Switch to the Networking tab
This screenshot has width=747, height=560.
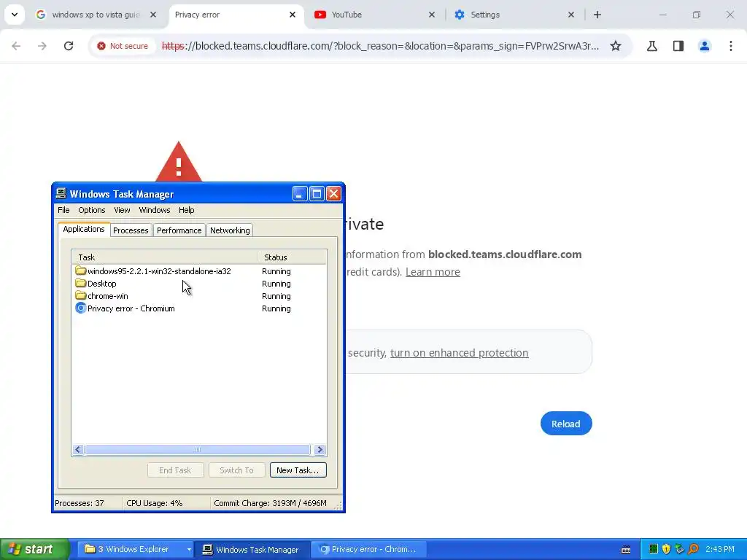pyautogui.click(x=230, y=230)
